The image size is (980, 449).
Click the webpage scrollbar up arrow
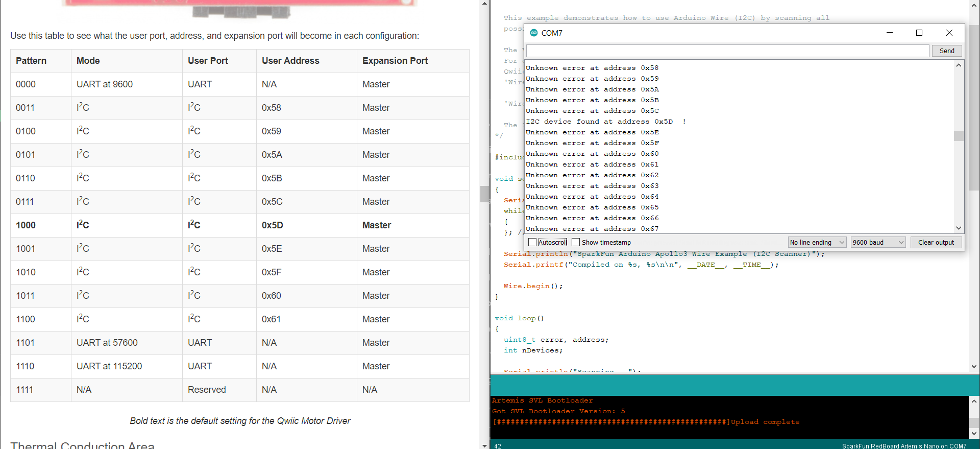coord(484,4)
